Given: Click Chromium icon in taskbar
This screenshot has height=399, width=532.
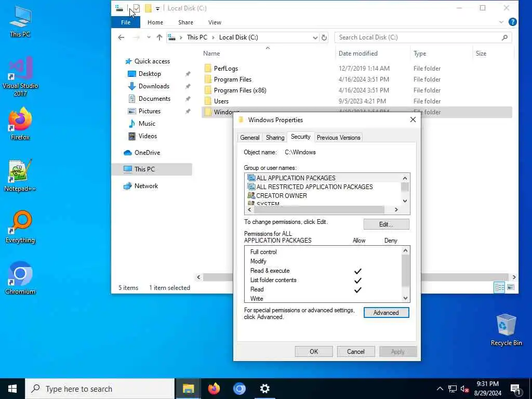Looking at the screenshot, I should [239, 389].
